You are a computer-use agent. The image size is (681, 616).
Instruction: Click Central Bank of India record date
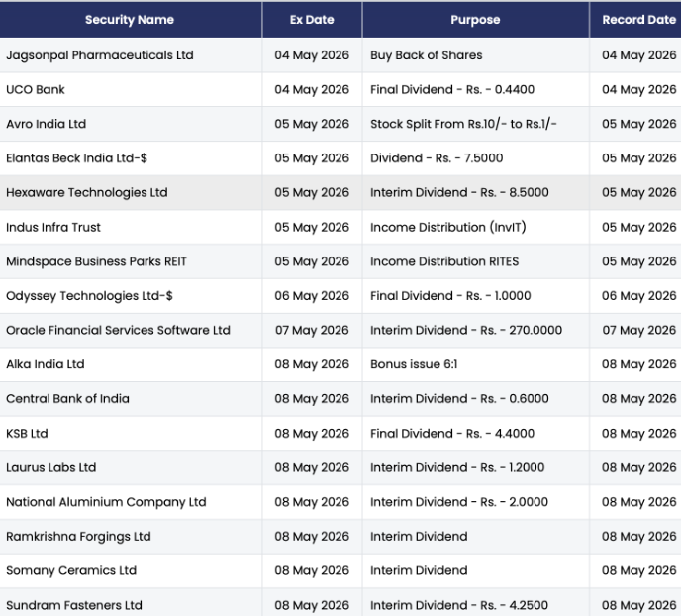[638, 399]
